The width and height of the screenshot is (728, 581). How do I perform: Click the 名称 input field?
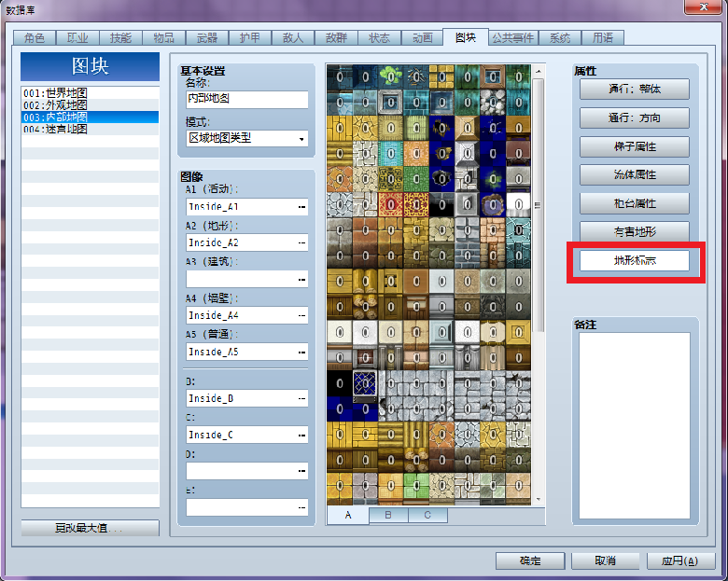click(x=247, y=99)
